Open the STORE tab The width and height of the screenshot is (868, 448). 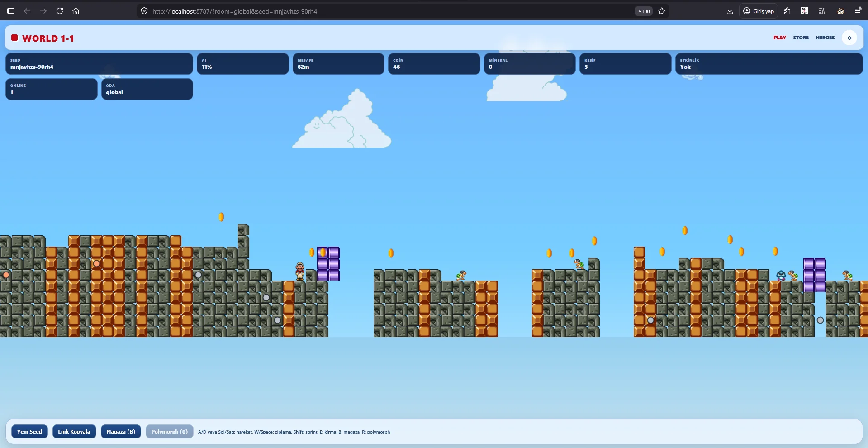tap(801, 38)
